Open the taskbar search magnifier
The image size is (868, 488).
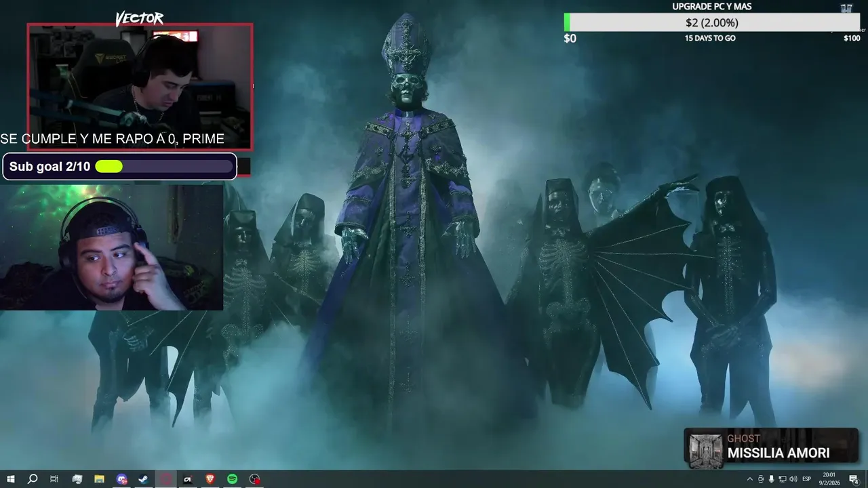coord(32,479)
